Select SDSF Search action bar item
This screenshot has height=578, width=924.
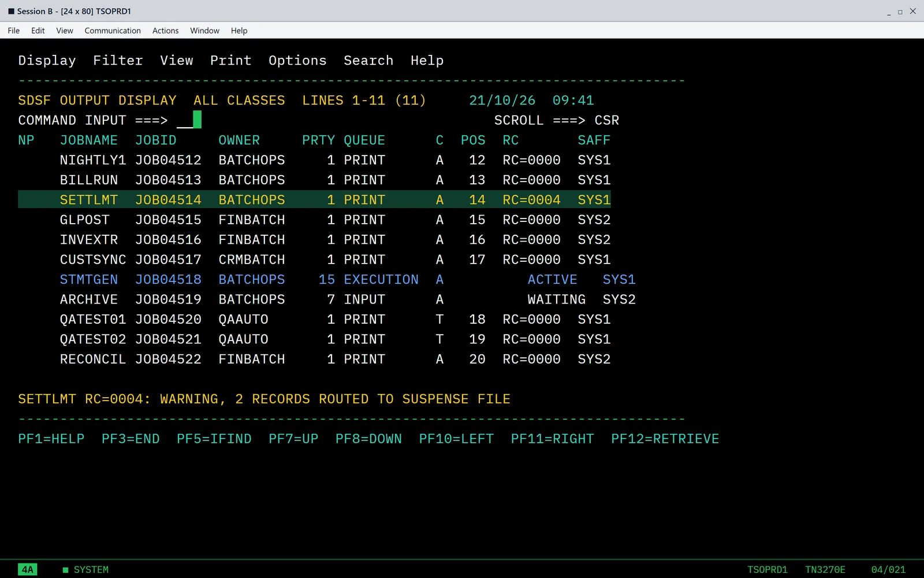click(368, 61)
